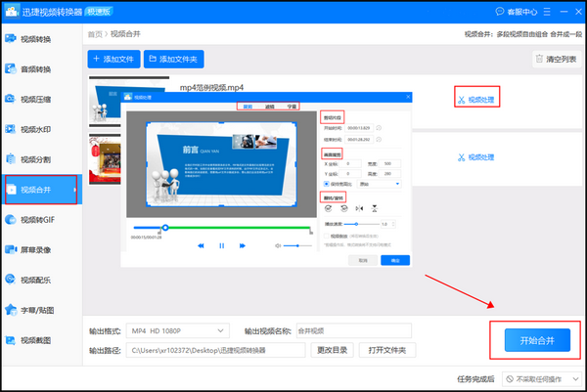587x392 pixels.
Task: Pause playback in the video preview
Action: point(222,245)
